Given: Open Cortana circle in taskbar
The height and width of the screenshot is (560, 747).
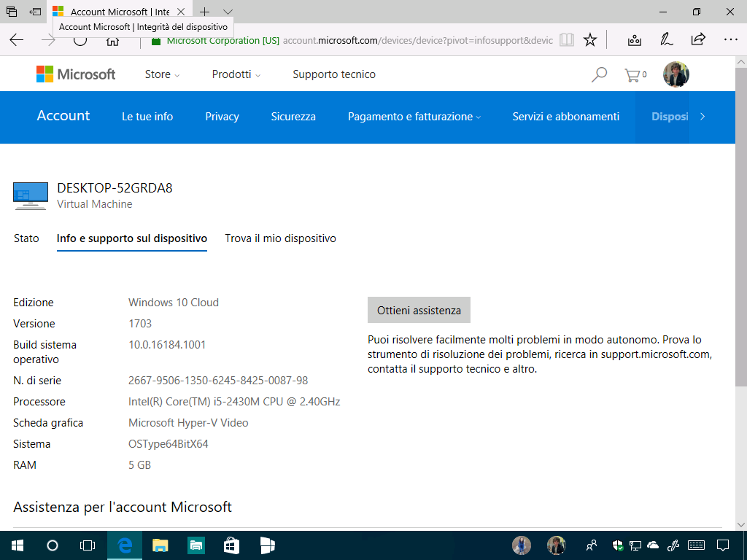Looking at the screenshot, I should (53, 545).
